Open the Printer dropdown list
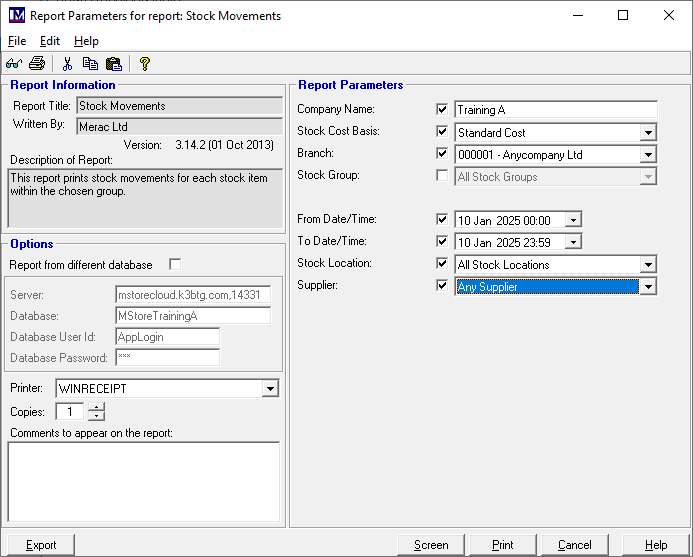The height and width of the screenshot is (557, 693). point(270,388)
